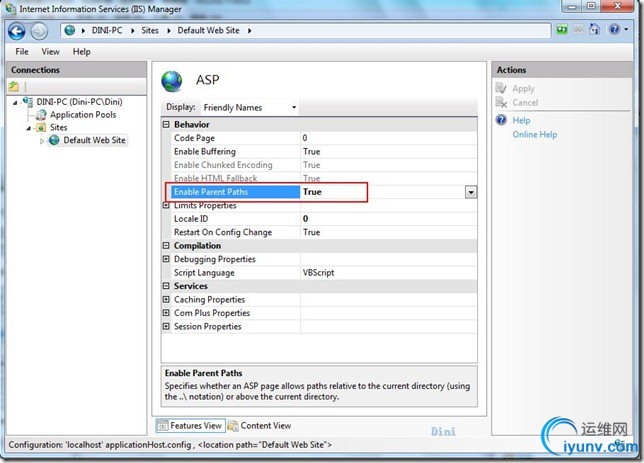Expand Caching Properties

pyautogui.click(x=166, y=299)
